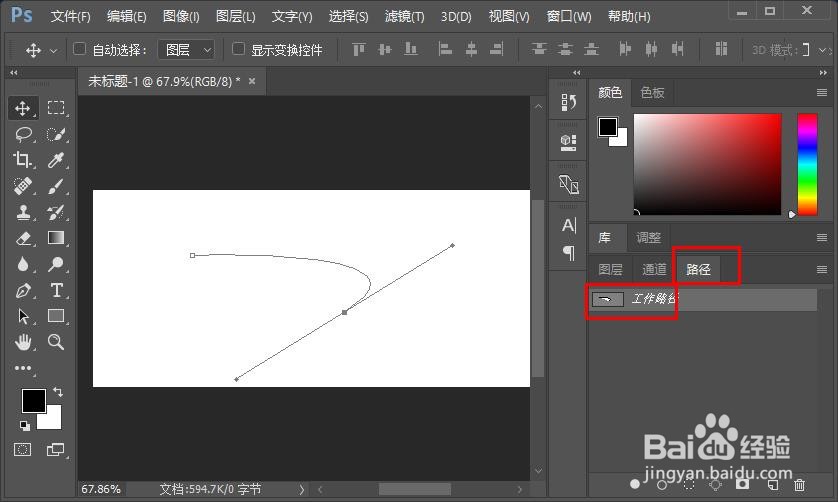Image resolution: width=838 pixels, height=502 pixels.
Task: Delete current path with trash icon
Action: [799, 485]
